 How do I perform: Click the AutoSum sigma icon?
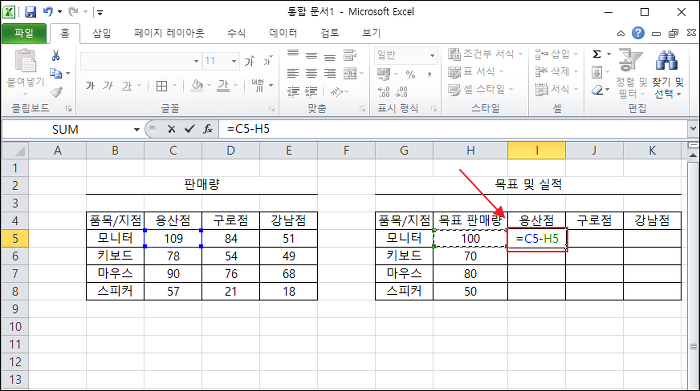pyautogui.click(x=597, y=54)
